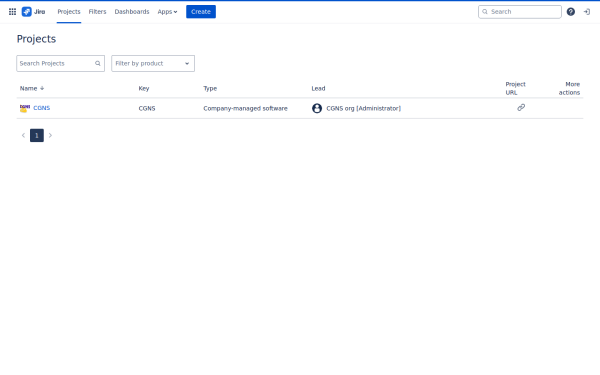Open CGNS org [Administrator] lead profile

click(364, 108)
